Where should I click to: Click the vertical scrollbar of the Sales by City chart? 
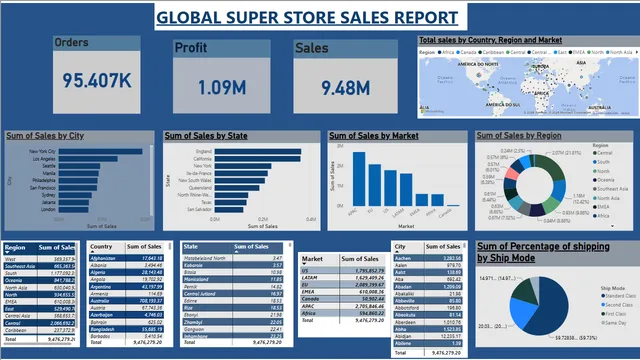(151, 180)
